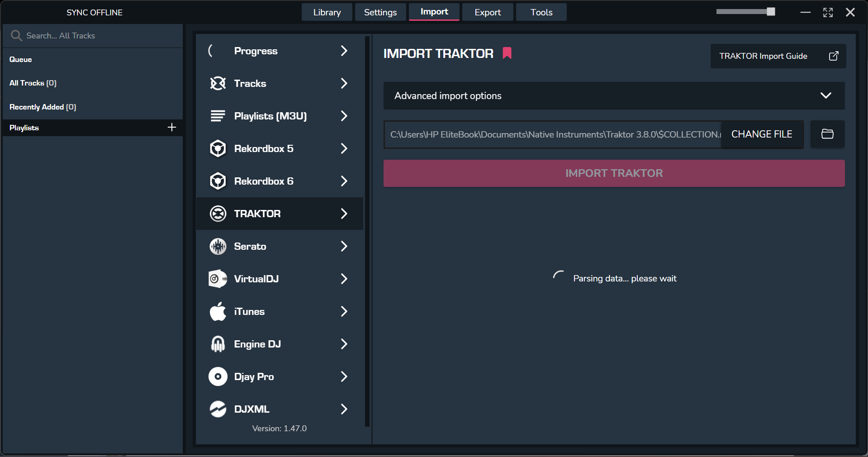868x457 pixels.
Task: Expand the Engine DJ chevron arrow
Action: click(344, 344)
